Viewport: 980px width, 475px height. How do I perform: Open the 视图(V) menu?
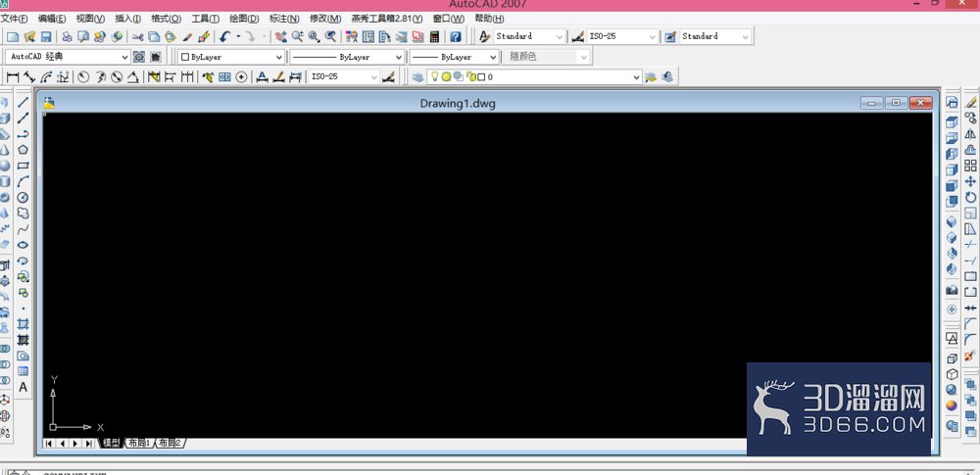(90, 19)
